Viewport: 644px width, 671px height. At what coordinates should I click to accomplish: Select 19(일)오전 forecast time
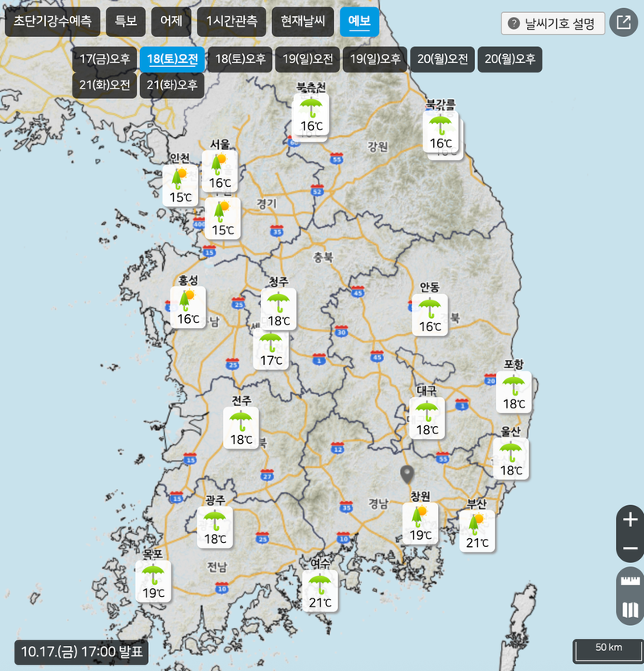pos(308,59)
